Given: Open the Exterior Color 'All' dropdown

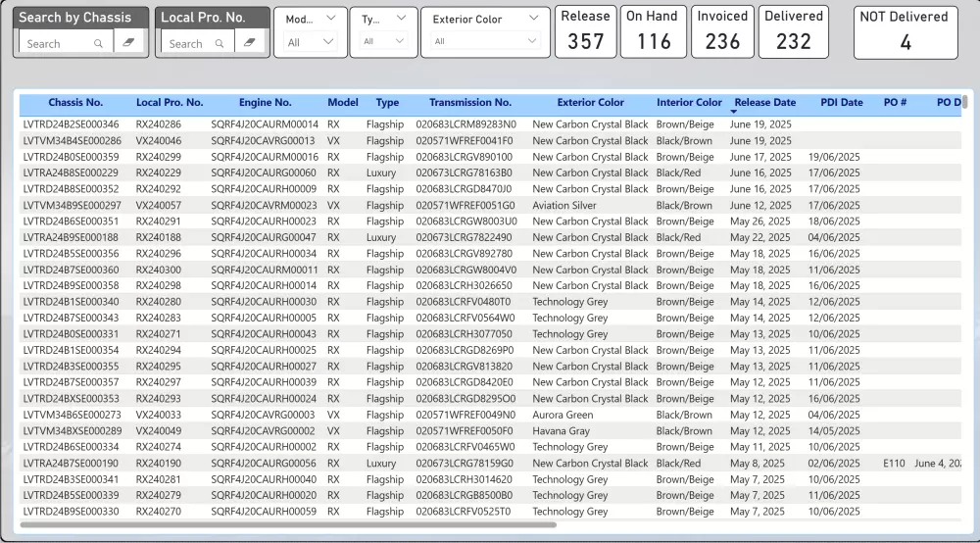Looking at the screenshot, I should click(x=486, y=41).
